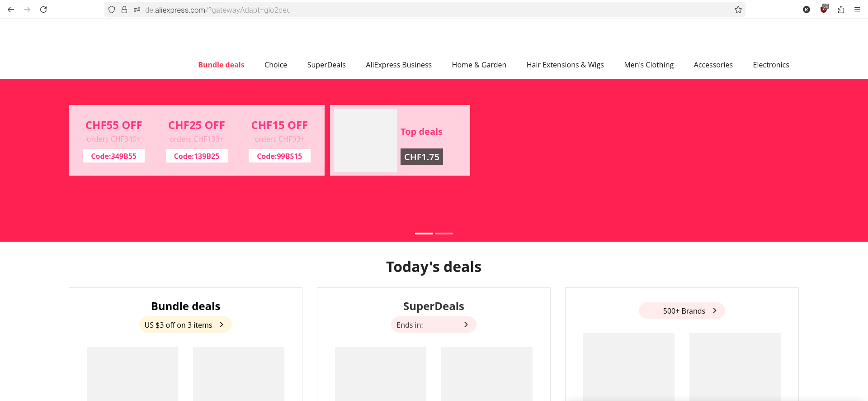Bookmark this page with the star icon
This screenshot has width=868, height=401.
[738, 10]
